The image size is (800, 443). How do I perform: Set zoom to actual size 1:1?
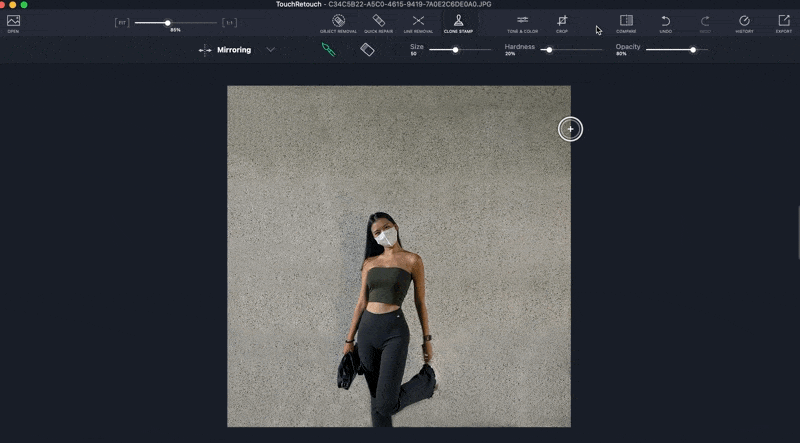click(230, 22)
